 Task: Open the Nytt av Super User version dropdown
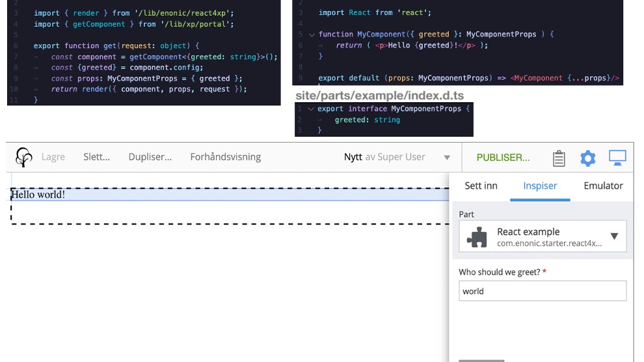pos(447,158)
